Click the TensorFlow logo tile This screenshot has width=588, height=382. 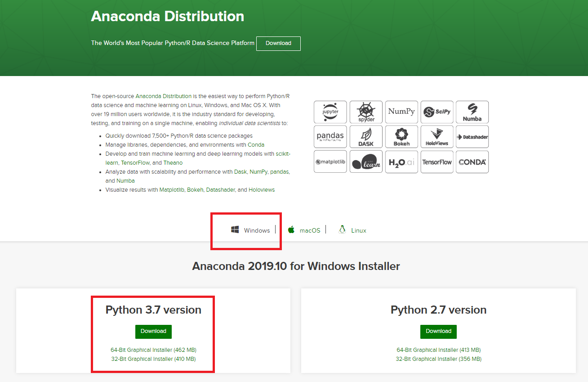437,162
